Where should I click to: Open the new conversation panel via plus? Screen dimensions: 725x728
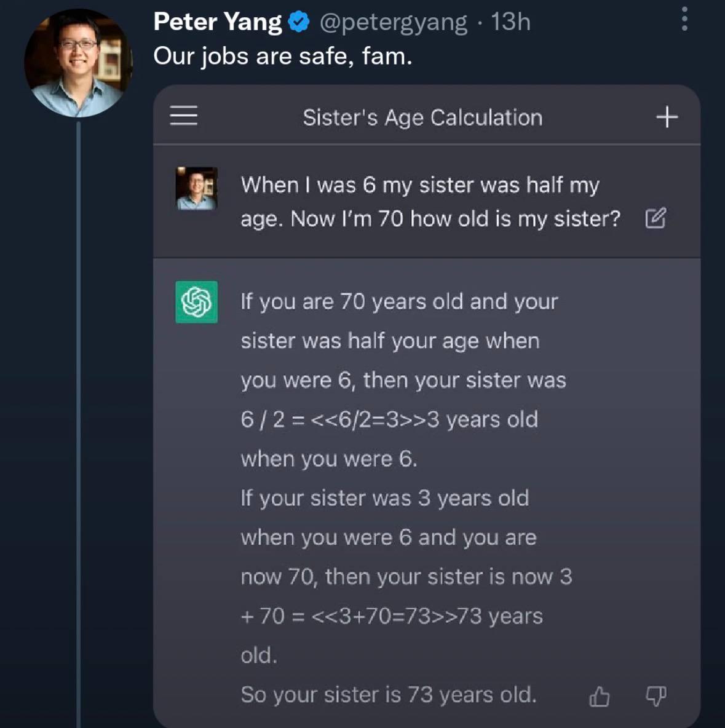click(667, 116)
